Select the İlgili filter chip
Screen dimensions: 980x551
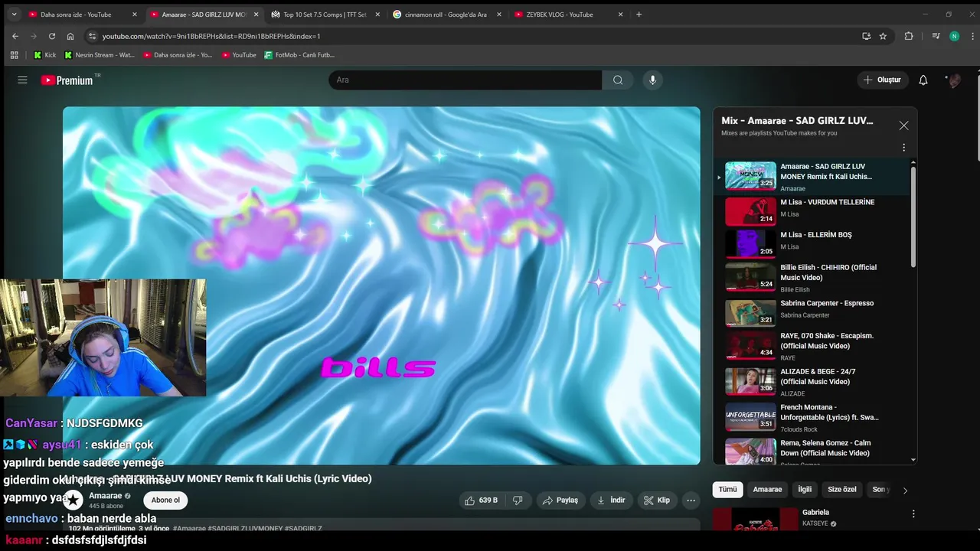pos(805,490)
